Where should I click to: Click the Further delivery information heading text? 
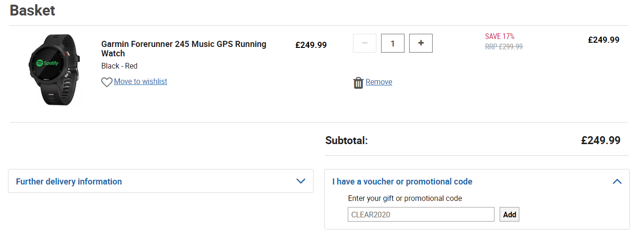(x=69, y=182)
